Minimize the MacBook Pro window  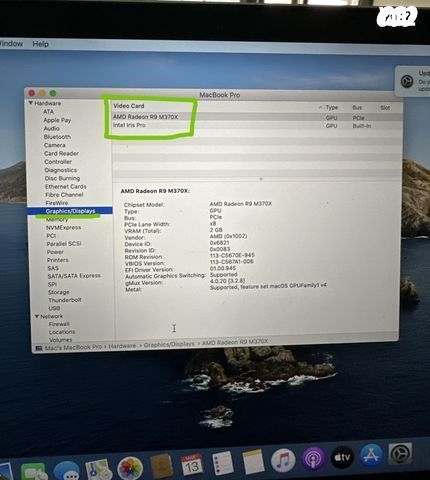coord(42,93)
